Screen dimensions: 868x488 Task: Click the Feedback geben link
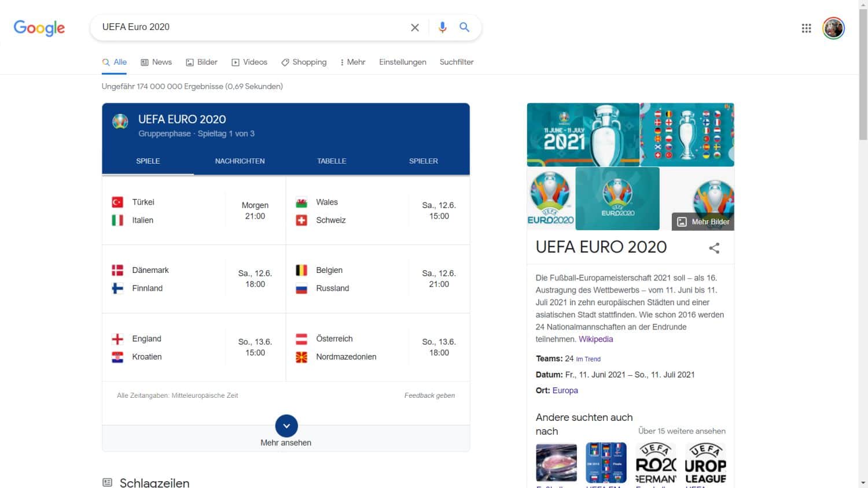pos(429,395)
